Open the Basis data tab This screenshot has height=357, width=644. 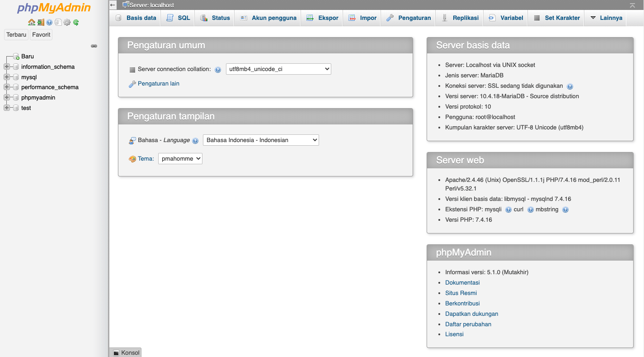(x=136, y=18)
